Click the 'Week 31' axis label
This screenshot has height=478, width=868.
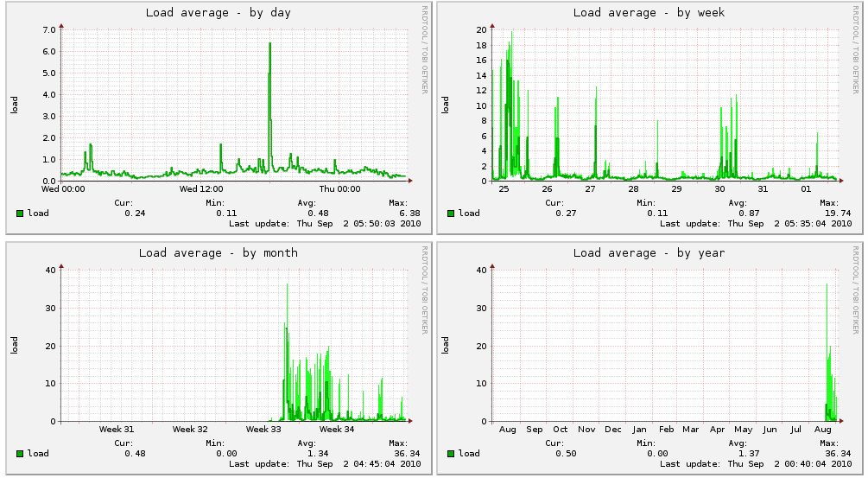click(x=117, y=430)
